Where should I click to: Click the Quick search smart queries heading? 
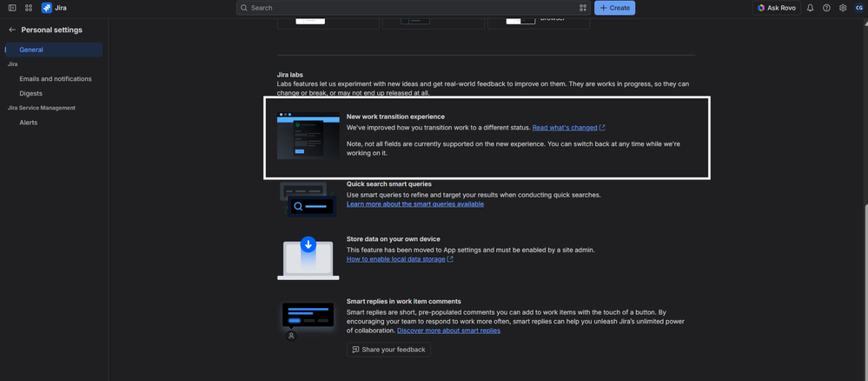[x=388, y=184]
